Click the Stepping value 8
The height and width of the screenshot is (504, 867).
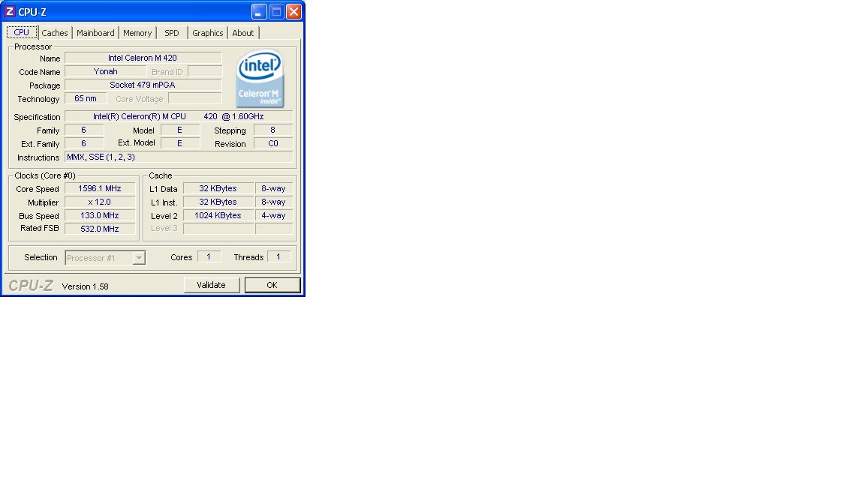272,130
